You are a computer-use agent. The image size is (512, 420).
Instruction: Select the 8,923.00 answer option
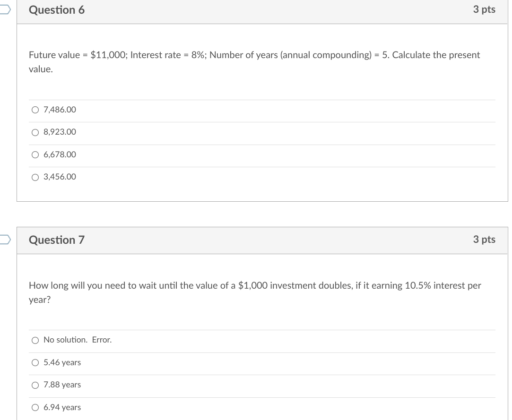tap(59, 132)
